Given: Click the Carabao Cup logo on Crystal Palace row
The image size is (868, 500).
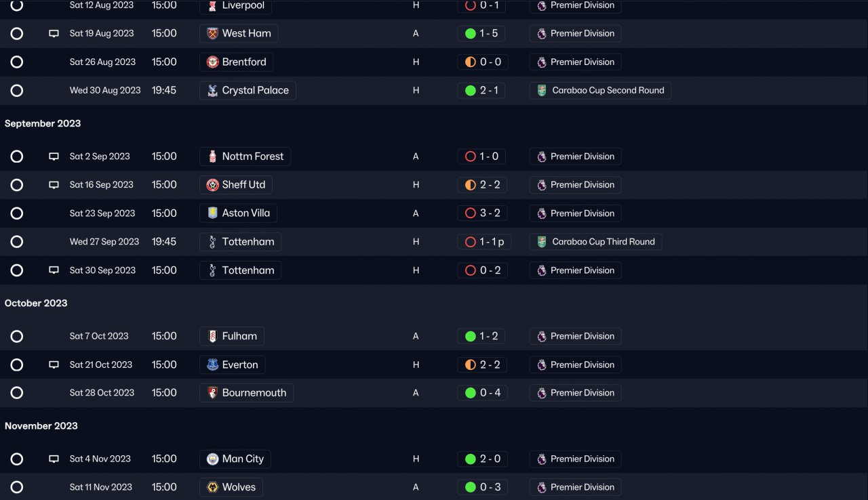Looking at the screenshot, I should point(542,90).
